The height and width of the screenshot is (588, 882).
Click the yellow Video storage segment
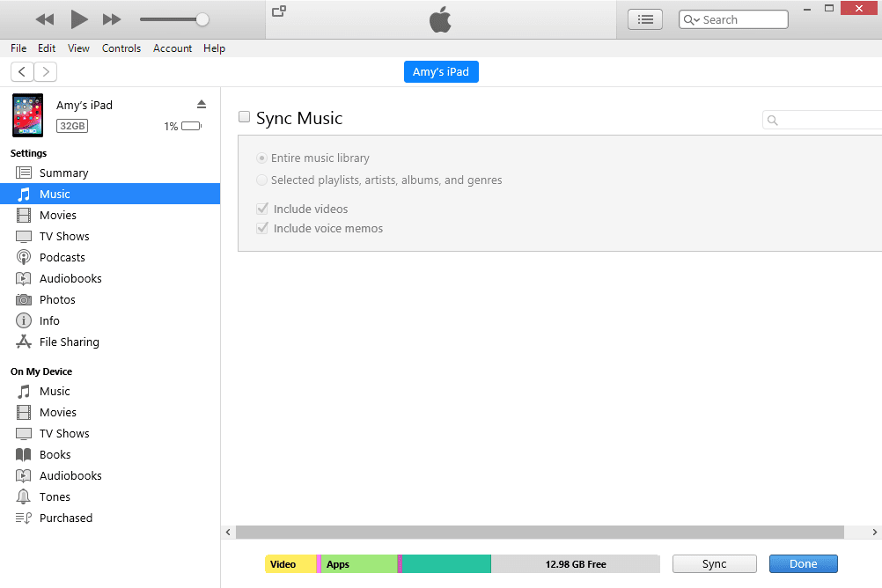(290, 564)
